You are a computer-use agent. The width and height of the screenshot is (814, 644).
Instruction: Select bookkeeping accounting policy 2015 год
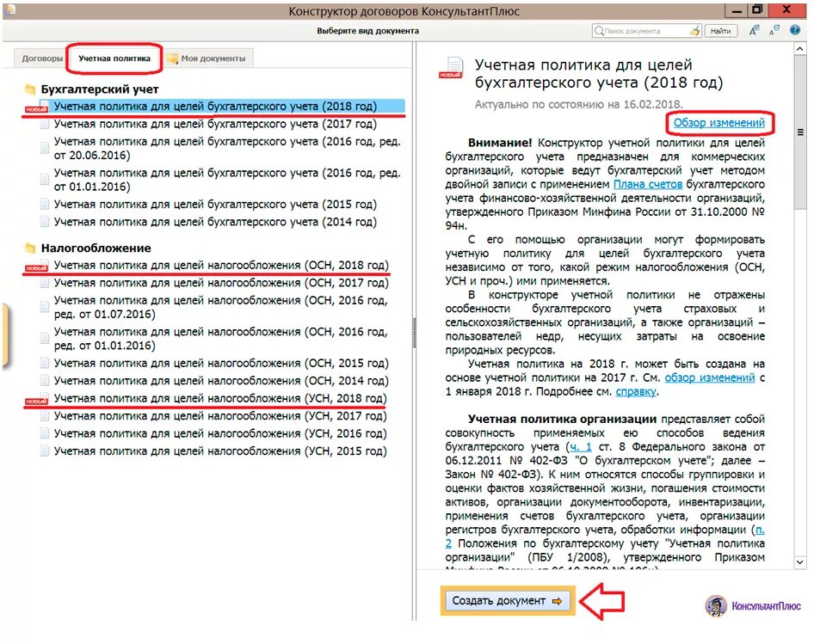tap(215, 205)
